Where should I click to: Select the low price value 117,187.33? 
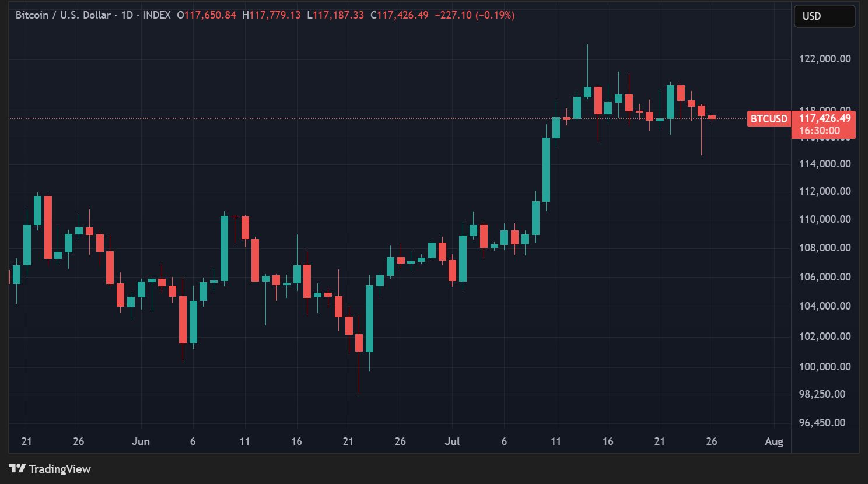[339, 15]
